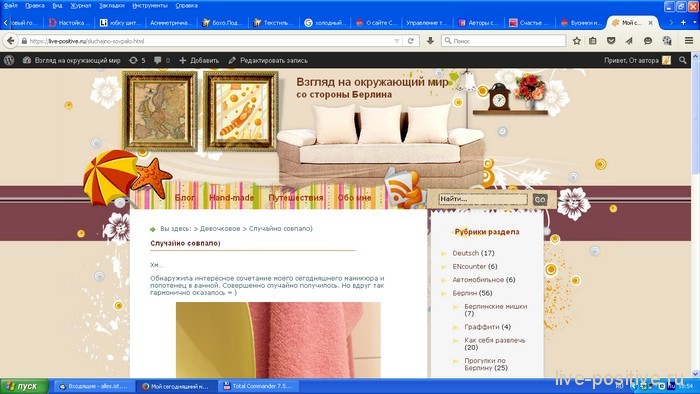Click the Windows пуск start button
The image size is (700, 394).
[25, 386]
